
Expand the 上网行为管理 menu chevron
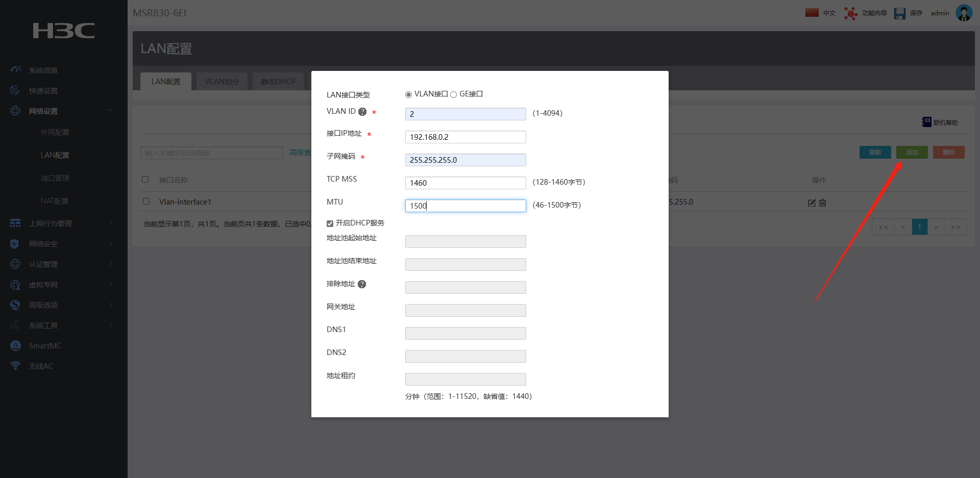(x=111, y=223)
